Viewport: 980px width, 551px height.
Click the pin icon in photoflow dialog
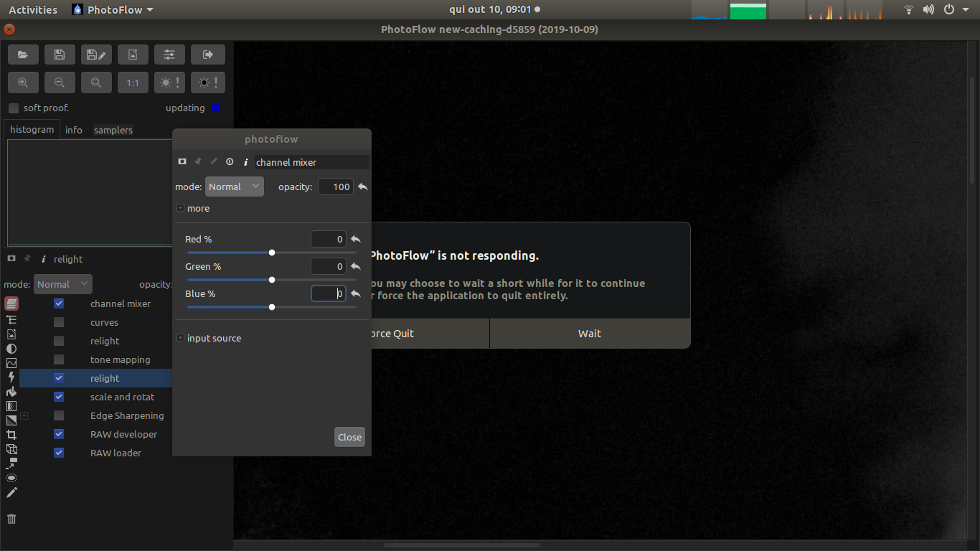tap(198, 162)
